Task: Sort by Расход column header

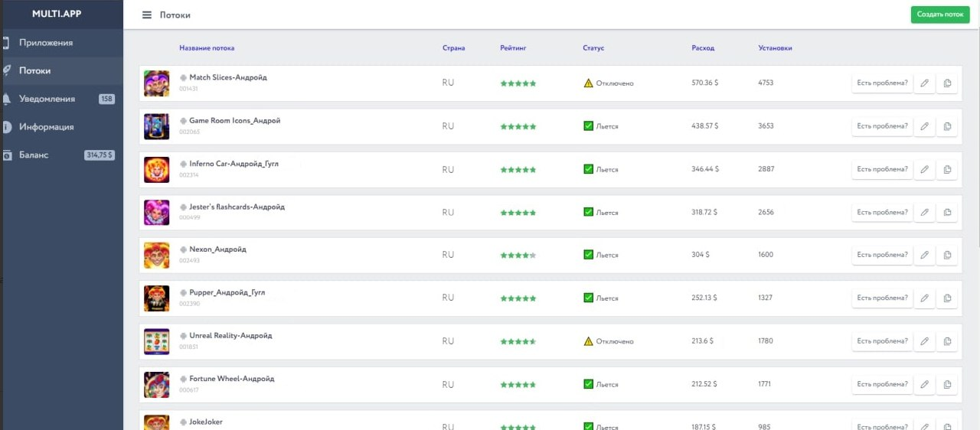Action: click(703, 48)
